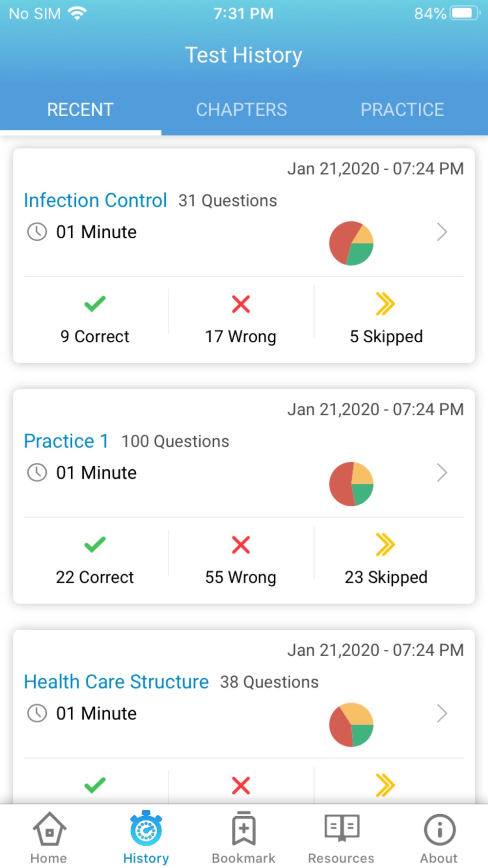Expand Infection Control result with chevron
The width and height of the screenshot is (488, 868).
[442, 232]
